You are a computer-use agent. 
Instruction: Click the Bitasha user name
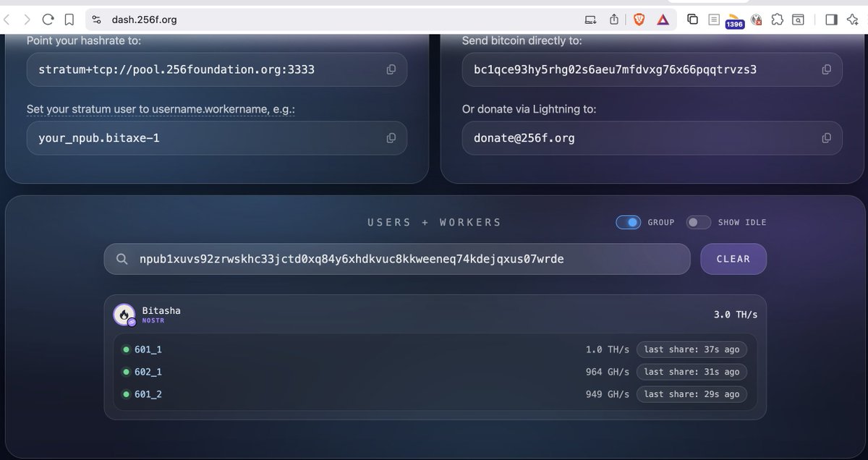[x=161, y=310]
